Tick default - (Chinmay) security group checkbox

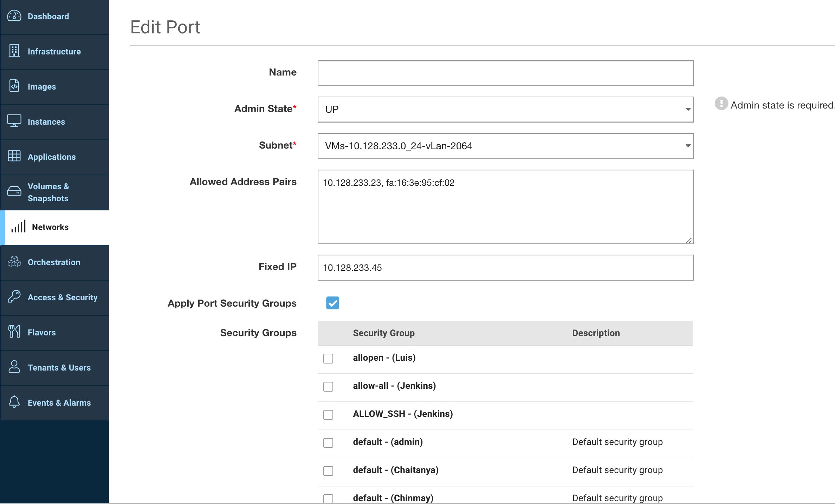tap(328, 499)
